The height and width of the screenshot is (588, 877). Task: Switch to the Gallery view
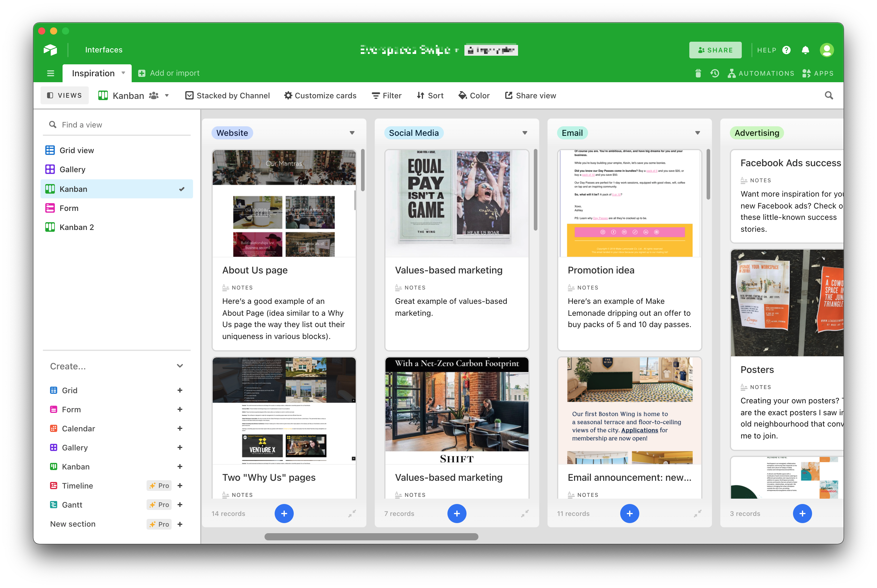(116, 169)
